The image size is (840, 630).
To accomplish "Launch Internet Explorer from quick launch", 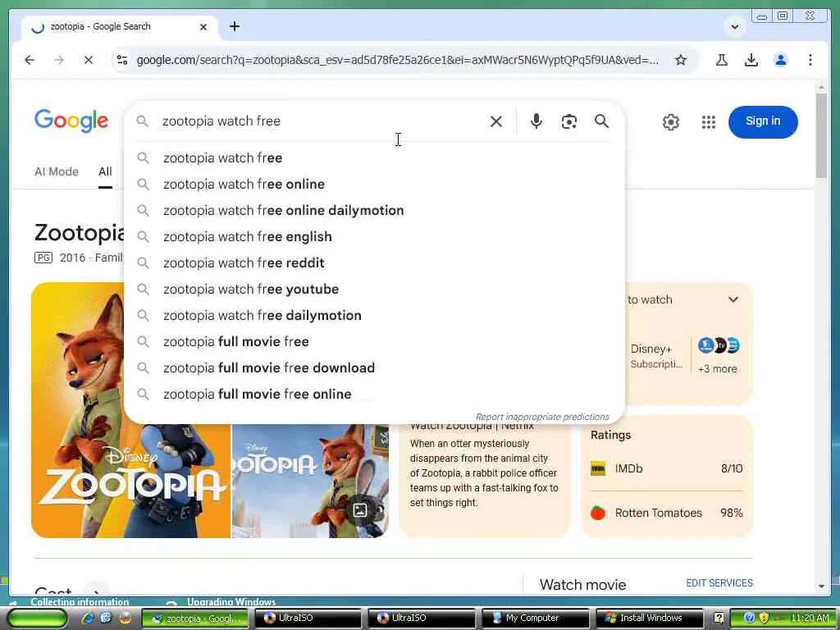I will pyautogui.click(x=89, y=619).
